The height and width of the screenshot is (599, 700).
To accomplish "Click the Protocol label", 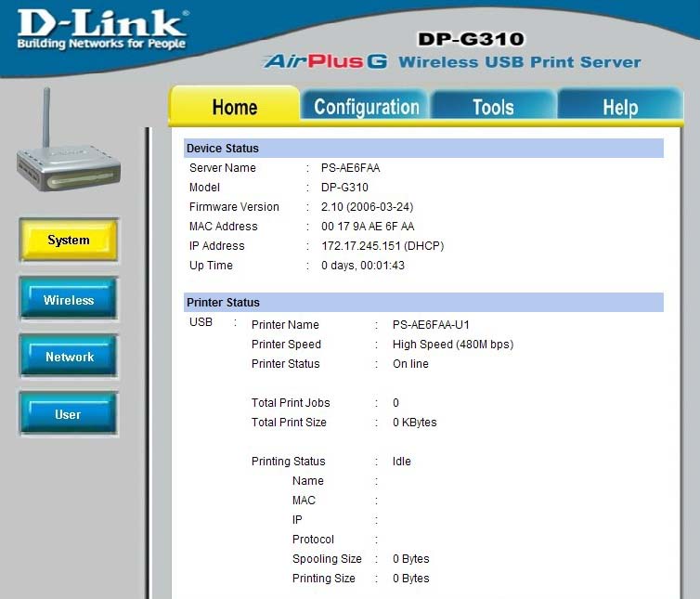I will pos(313,540).
